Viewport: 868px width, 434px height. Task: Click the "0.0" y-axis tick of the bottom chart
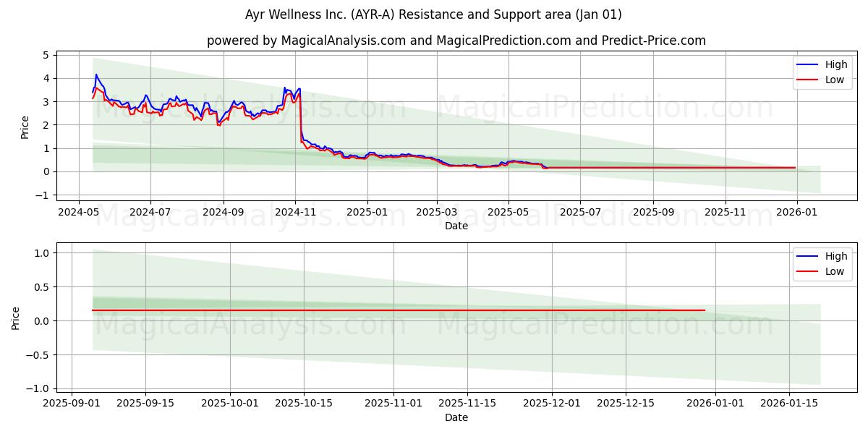[x=41, y=321]
